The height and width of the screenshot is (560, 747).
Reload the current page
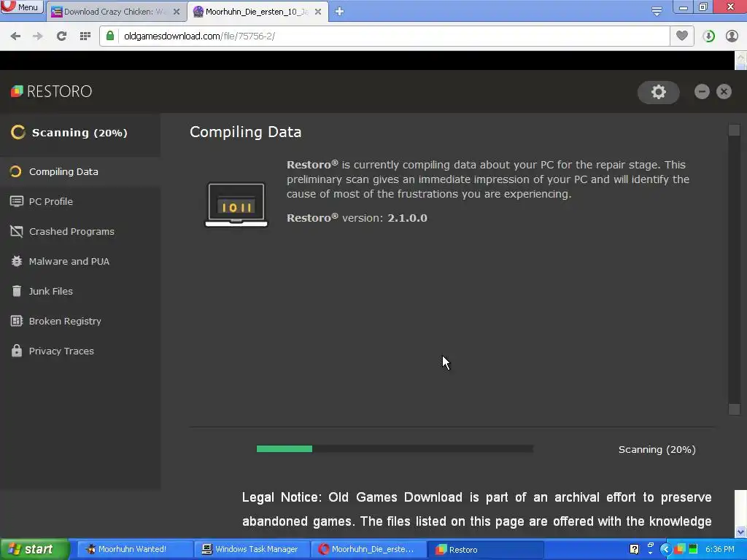coord(61,36)
